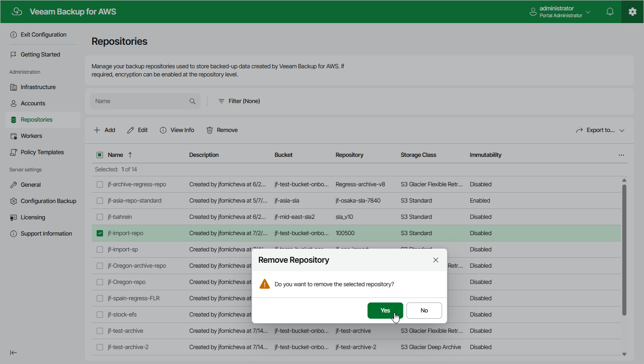Screen dimensions: 644x364
Task: Click the administrator user avatar icon
Action: (533, 12)
